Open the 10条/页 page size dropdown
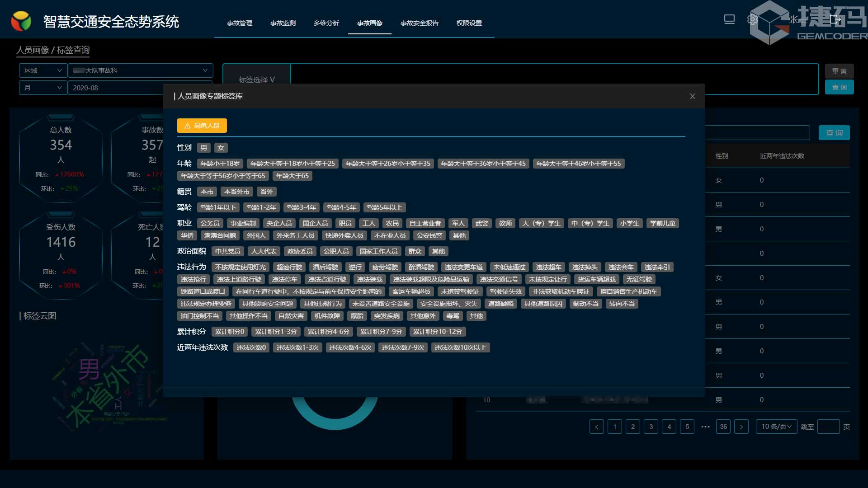This screenshot has height=488, width=868. pyautogui.click(x=776, y=427)
